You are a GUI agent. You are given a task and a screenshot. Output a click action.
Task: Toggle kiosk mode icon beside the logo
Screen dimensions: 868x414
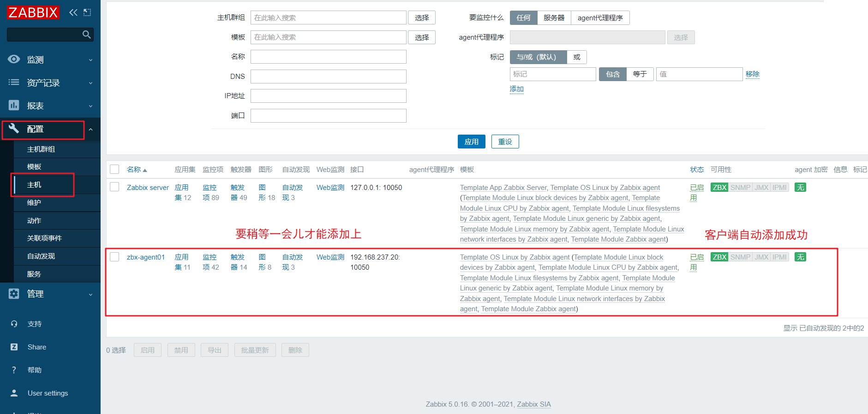(87, 12)
